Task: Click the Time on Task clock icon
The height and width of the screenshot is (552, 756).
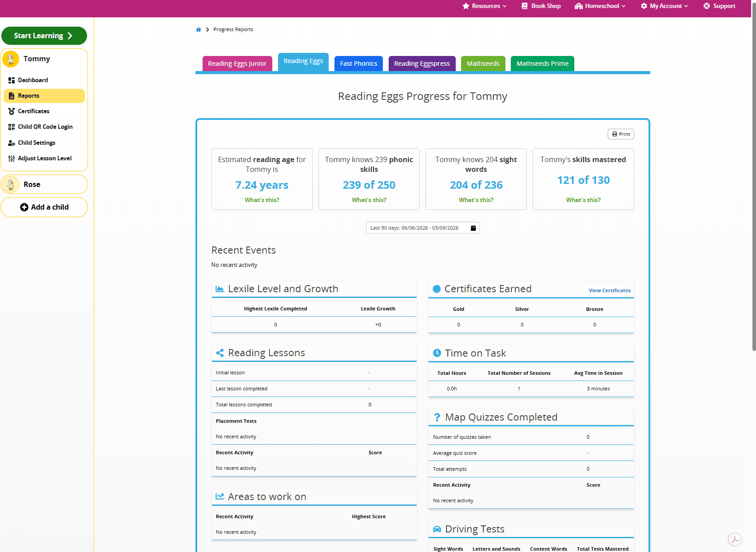Action: pyautogui.click(x=437, y=353)
